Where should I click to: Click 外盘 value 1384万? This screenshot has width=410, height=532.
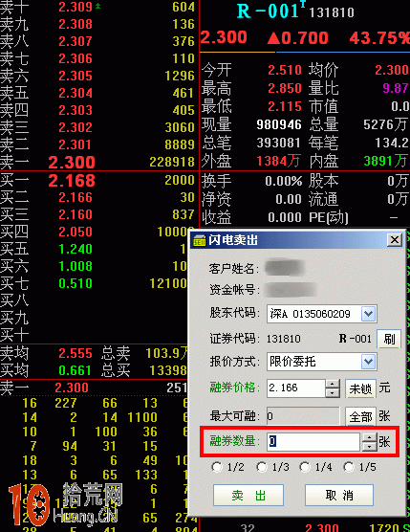pyautogui.click(x=278, y=161)
